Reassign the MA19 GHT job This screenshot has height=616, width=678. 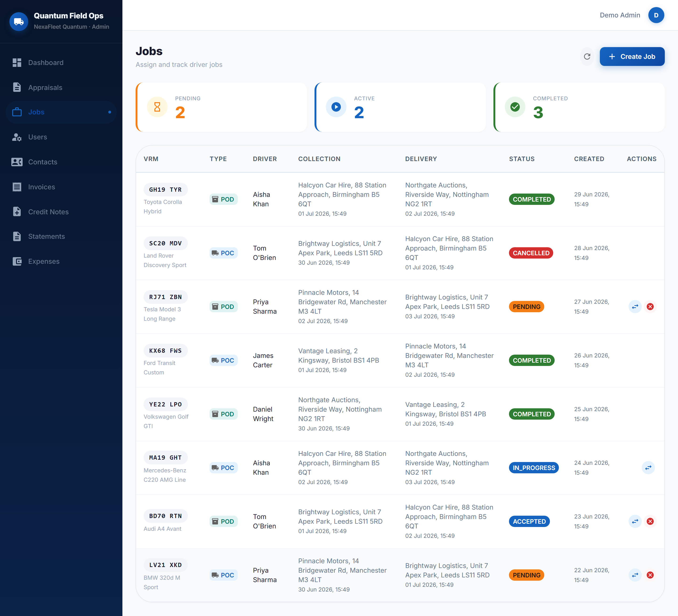pyautogui.click(x=648, y=468)
